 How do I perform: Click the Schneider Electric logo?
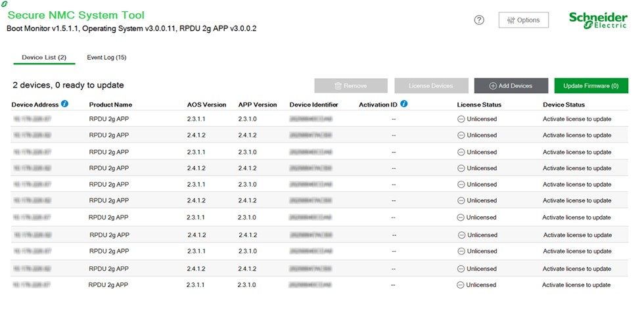click(598, 20)
